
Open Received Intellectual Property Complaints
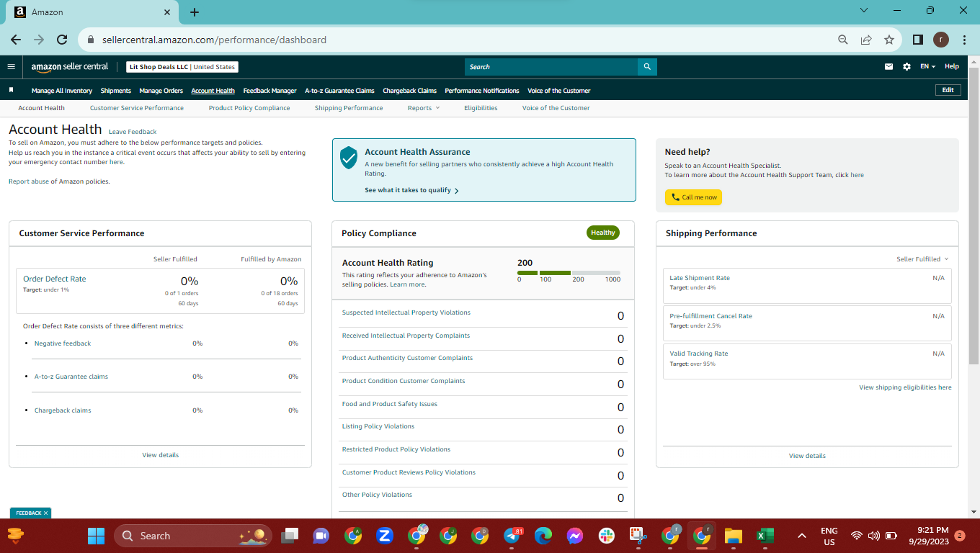click(406, 336)
